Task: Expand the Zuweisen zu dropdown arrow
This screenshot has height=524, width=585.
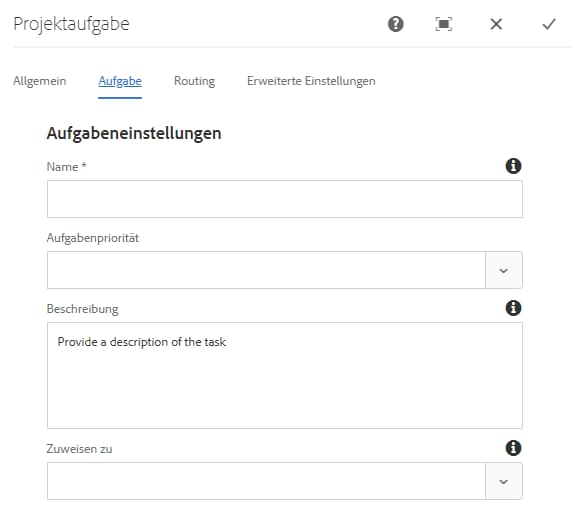Action: tap(504, 481)
